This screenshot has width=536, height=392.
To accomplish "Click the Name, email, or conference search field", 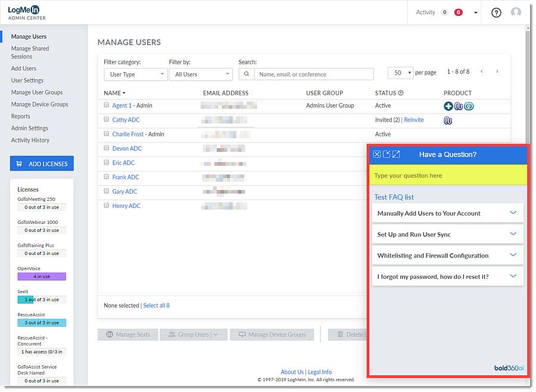I will pos(314,74).
